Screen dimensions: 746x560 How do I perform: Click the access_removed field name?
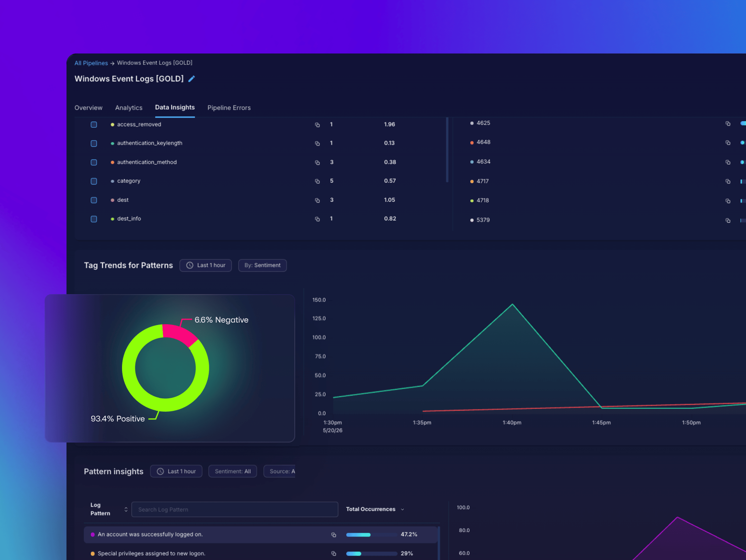[139, 124]
